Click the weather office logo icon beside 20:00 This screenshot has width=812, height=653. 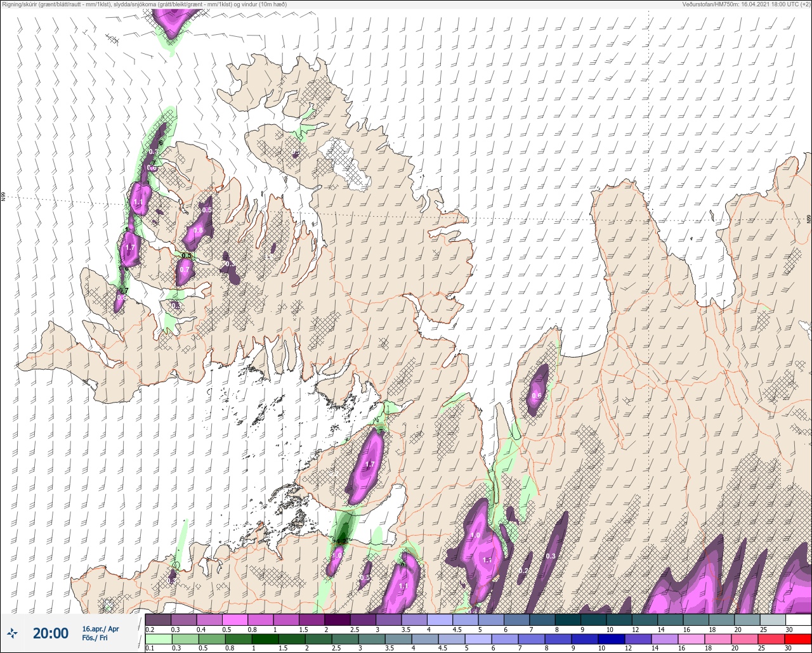point(13,633)
